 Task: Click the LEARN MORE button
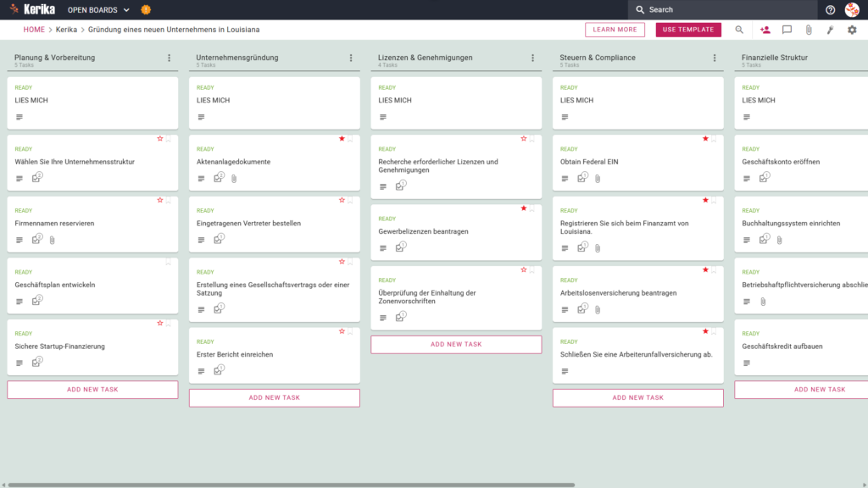coord(615,30)
